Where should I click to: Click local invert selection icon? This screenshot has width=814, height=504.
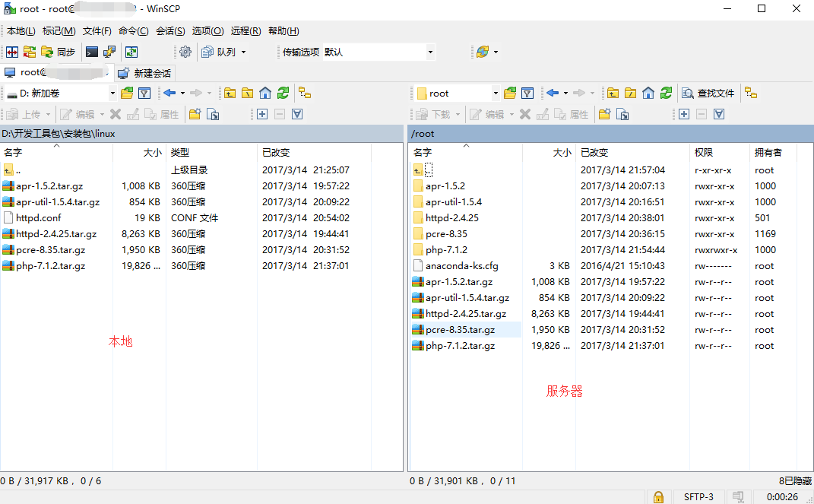click(297, 114)
